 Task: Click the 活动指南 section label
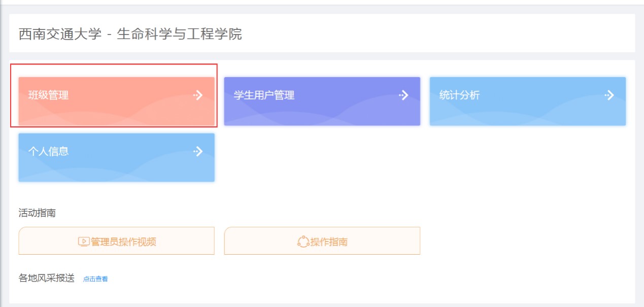[x=37, y=213]
